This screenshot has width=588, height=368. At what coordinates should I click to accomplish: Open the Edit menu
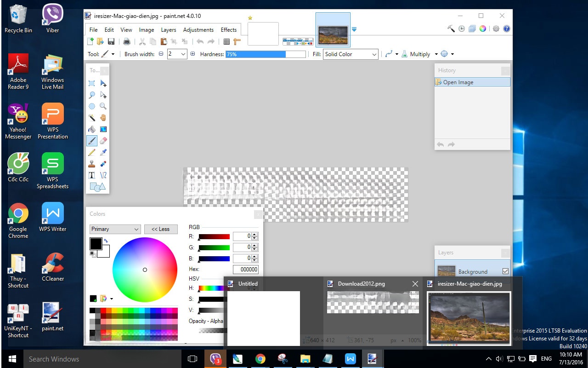pos(109,29)
